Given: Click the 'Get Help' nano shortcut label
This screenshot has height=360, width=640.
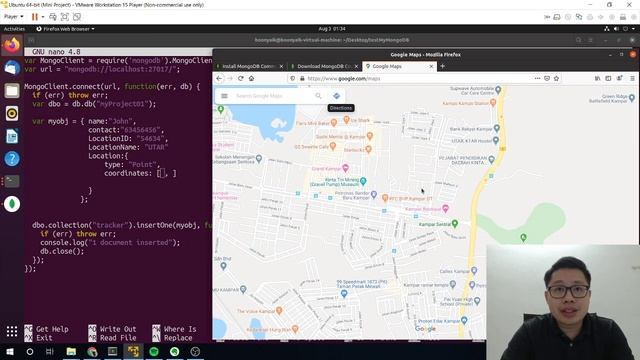Looking at the screenshot, I should pos(52,329).
